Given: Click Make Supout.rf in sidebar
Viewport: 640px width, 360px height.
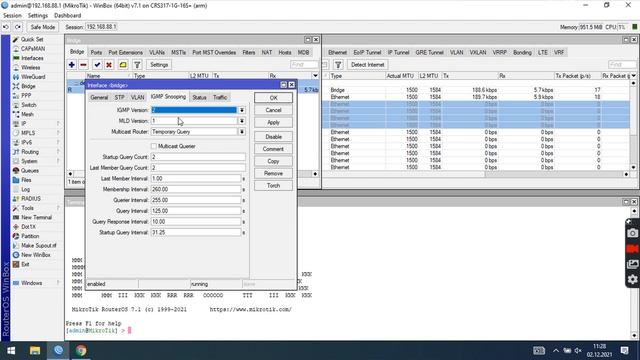Looking at the screenshot, I should click(x=39, y=245).
